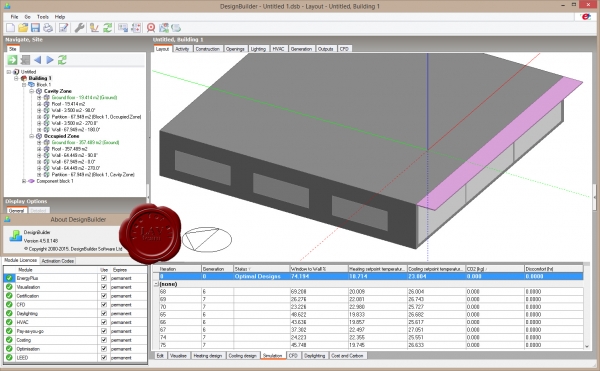Select iteration 68 row in results table
600x371 pixels.
coord(370,291)
